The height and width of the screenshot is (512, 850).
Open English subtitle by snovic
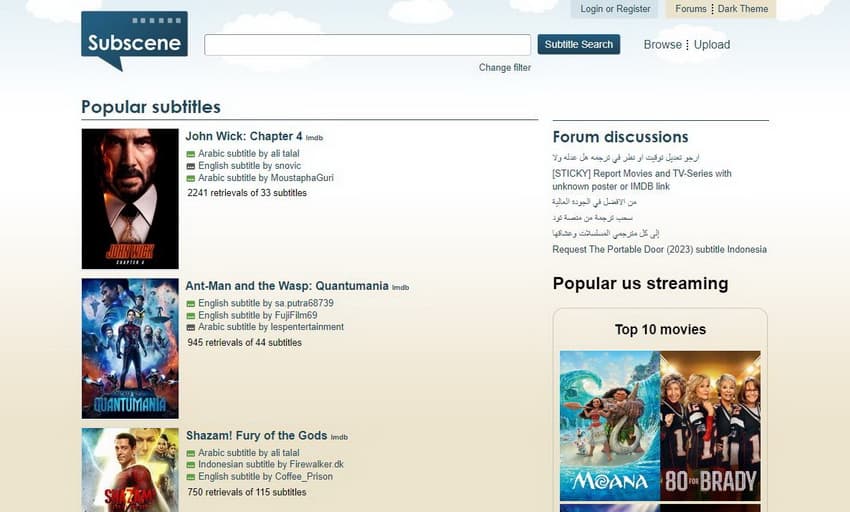[x=249, y=165]
